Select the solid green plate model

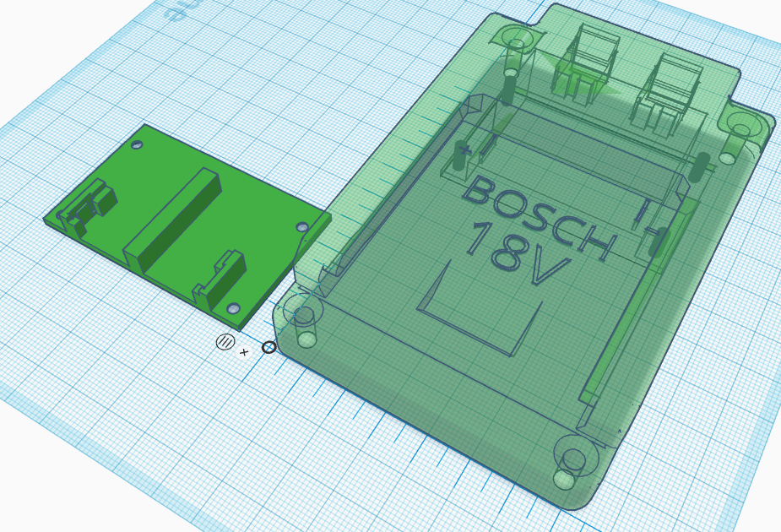click(x=187, y=228)
